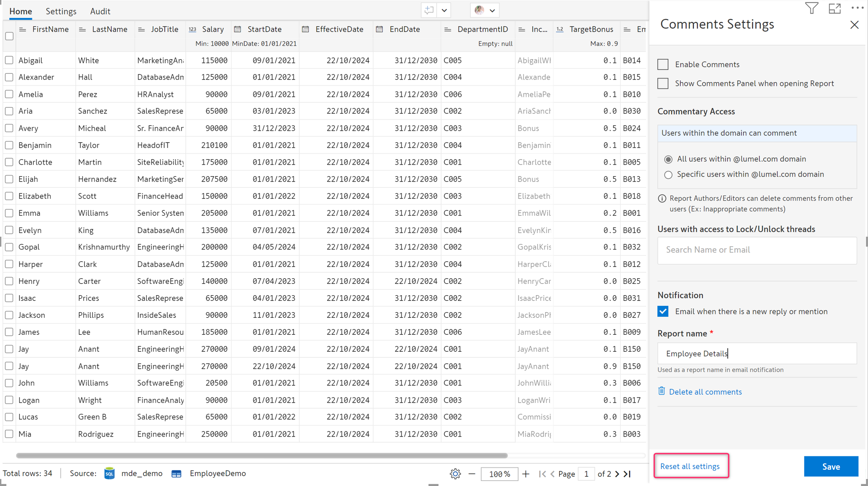Switch to the Audit tab

[x=100, y=11]
